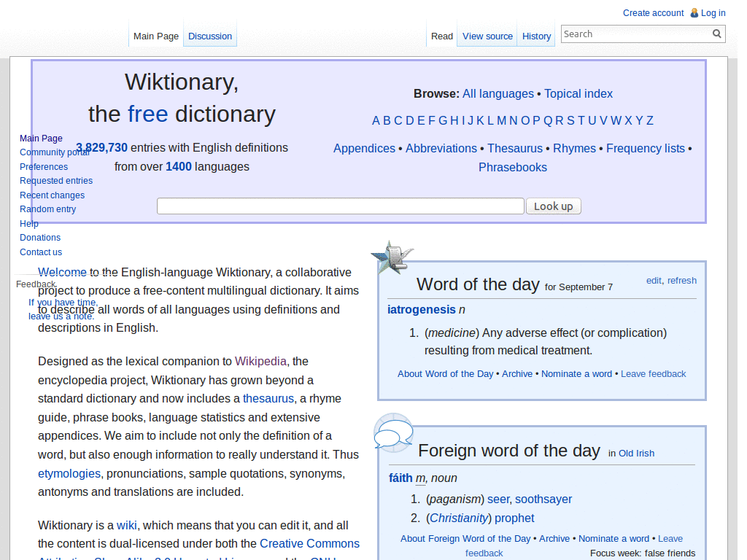Open Recent changes in sidebar
Image resolution: width=747 pixels, height=560 pixels.
tap(52, 195)
